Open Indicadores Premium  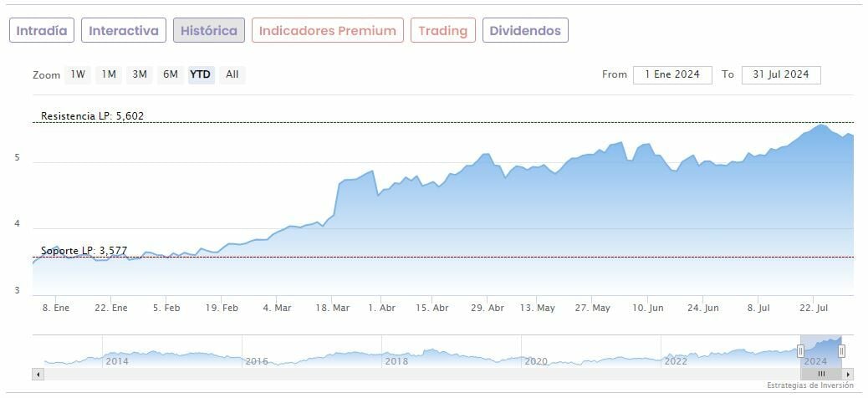tap(327, 31)
